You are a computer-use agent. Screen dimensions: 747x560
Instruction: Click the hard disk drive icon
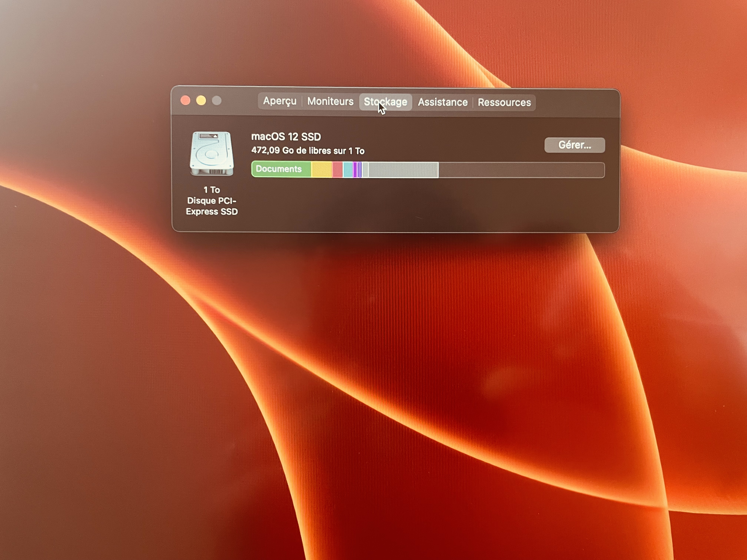click(x=212, y=154)
